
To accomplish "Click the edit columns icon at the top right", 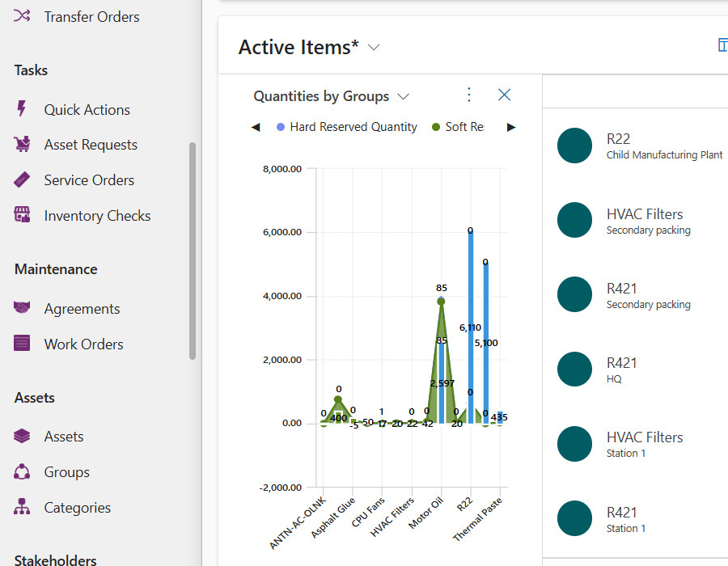I will pyautogui.click(x=722, y=45).
